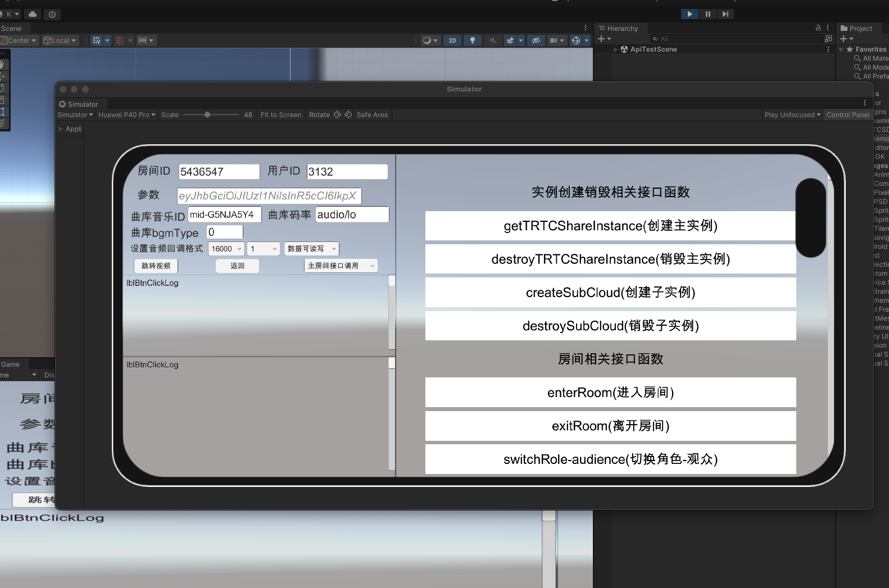Open the Play Unfocused dropdown
The width and height of the screenshot is (889, 588).
point(792,115)
